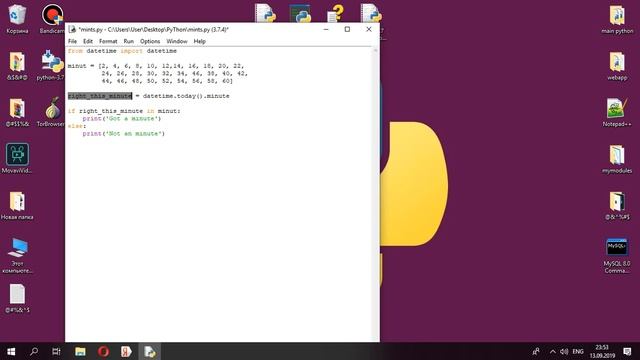Open the notification Action Center
Image resolution: width=640 pixels, height=360 pixels.
coord(627,351)
